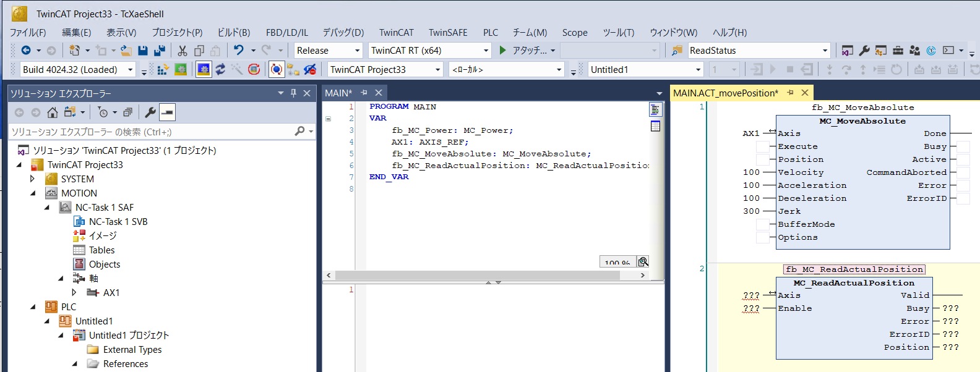Screen dimensions: 980x372
Task: Click the wrench Properties icon in main toolbar
Action: click(864, 51)
